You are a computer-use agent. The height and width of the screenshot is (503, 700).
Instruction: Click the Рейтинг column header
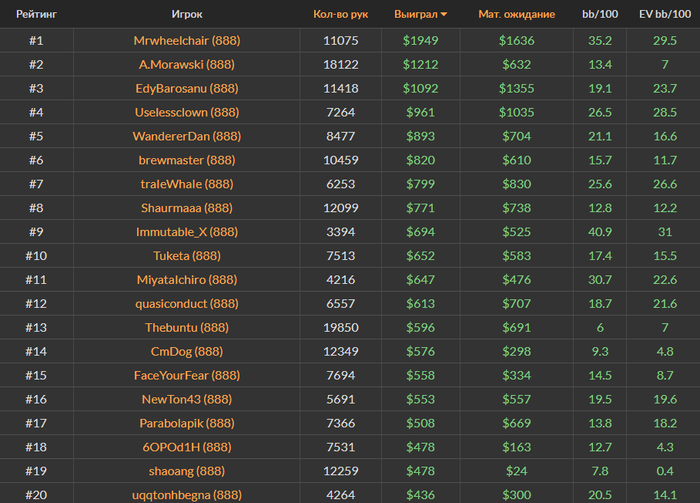[x=37, y=14]
